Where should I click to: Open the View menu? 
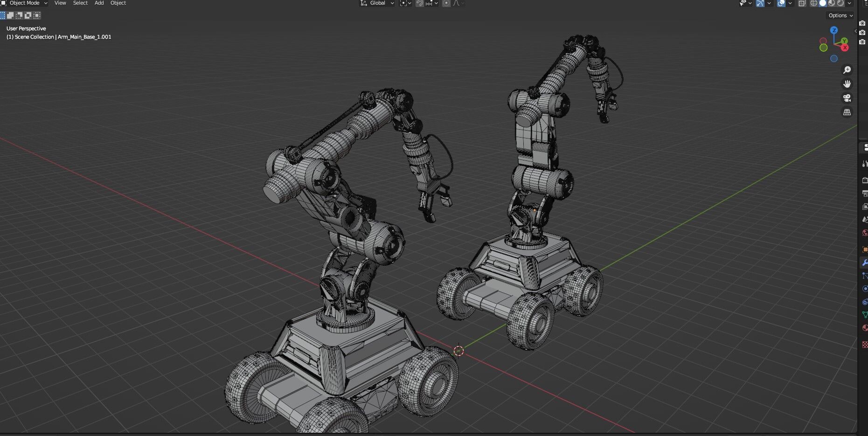click(x=60, y=3)
